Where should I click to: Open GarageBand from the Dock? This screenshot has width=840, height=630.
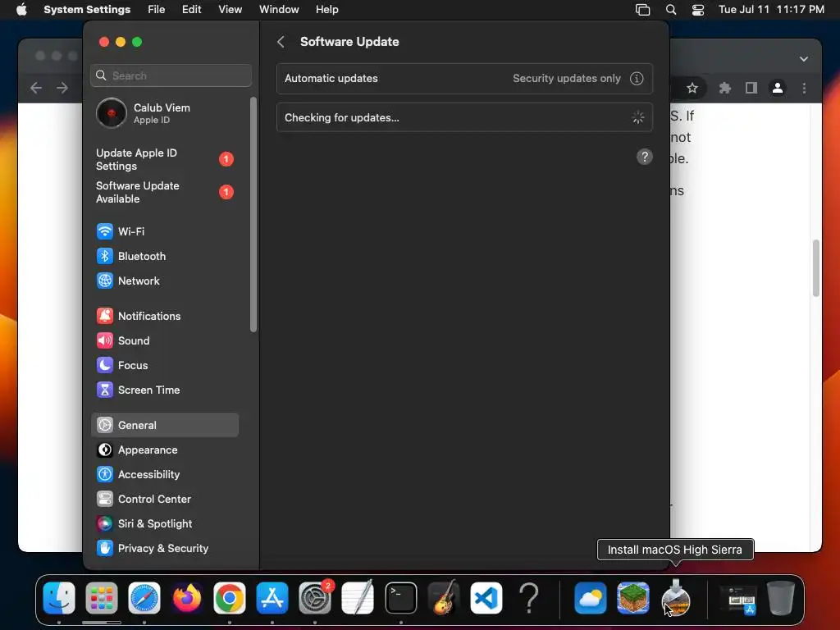click(444, 598)
